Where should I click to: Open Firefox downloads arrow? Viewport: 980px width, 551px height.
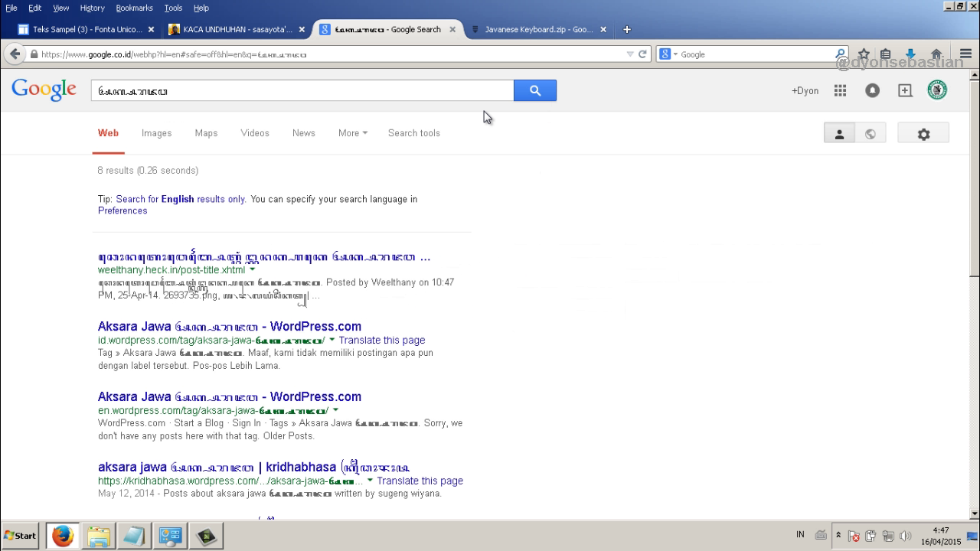pos(911,54)
